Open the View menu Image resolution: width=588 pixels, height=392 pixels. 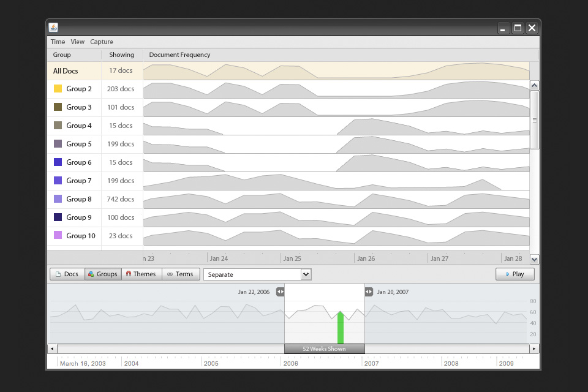pyautogui.click(x=77, y=42)
